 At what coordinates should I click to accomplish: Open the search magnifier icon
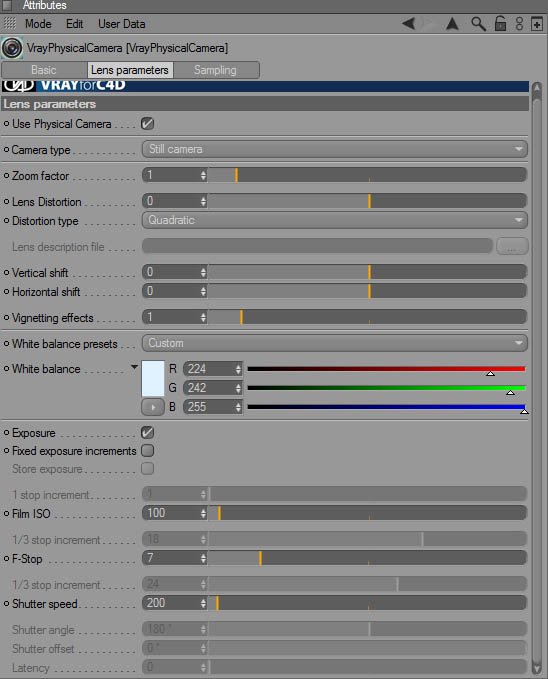(478, 24)
